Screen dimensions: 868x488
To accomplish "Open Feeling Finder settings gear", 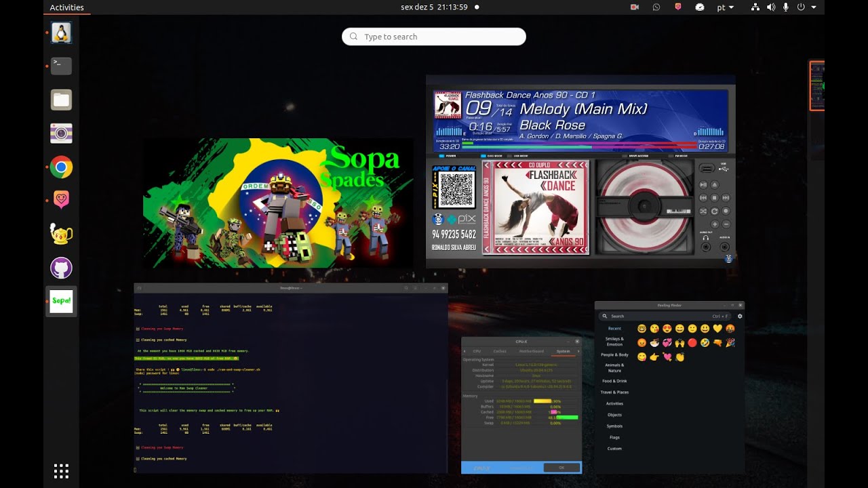I will click(740, 316).
